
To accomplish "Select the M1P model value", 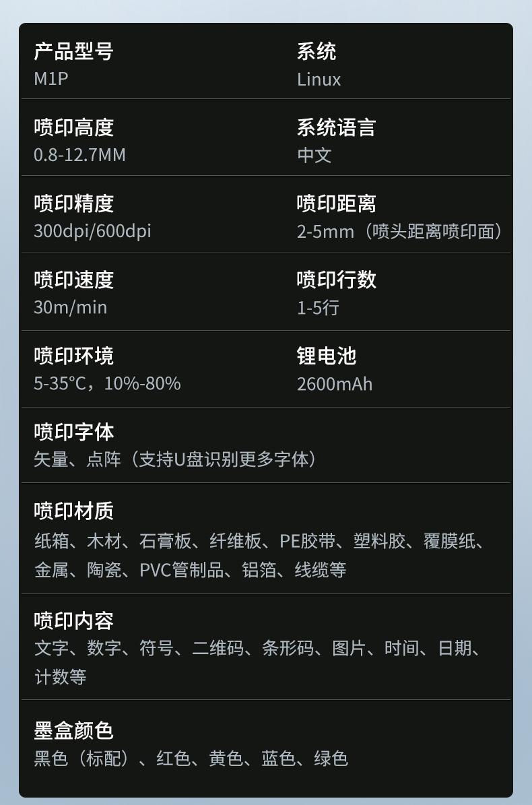I will click(51, 79).
